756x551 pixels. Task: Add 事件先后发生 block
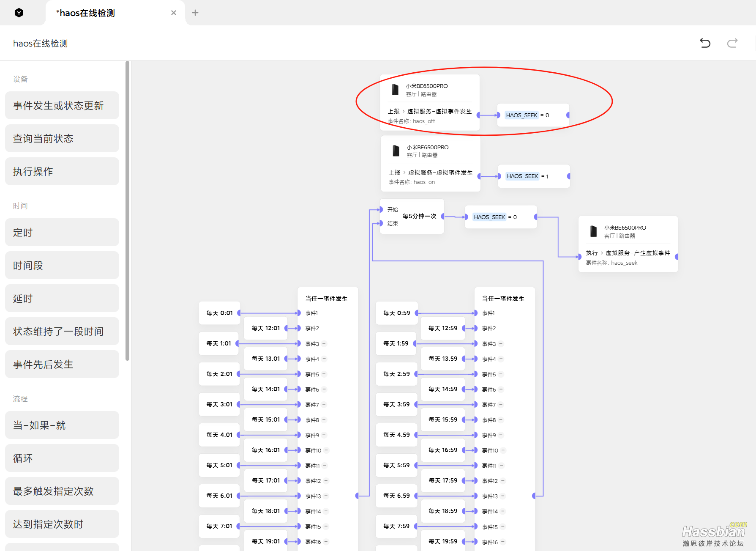point(62,364)
